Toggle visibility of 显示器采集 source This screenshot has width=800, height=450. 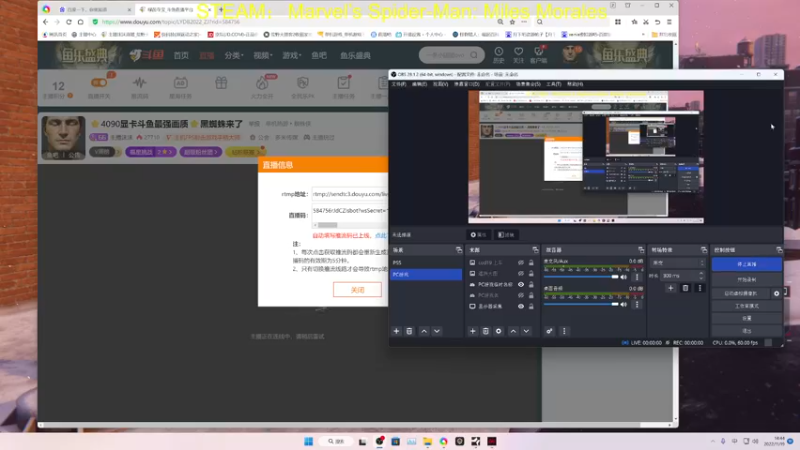(521, 306)
